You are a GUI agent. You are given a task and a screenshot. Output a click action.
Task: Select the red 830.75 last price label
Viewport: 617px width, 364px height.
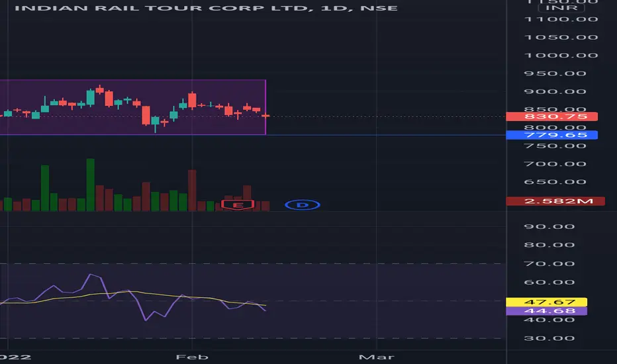[551, 116]
